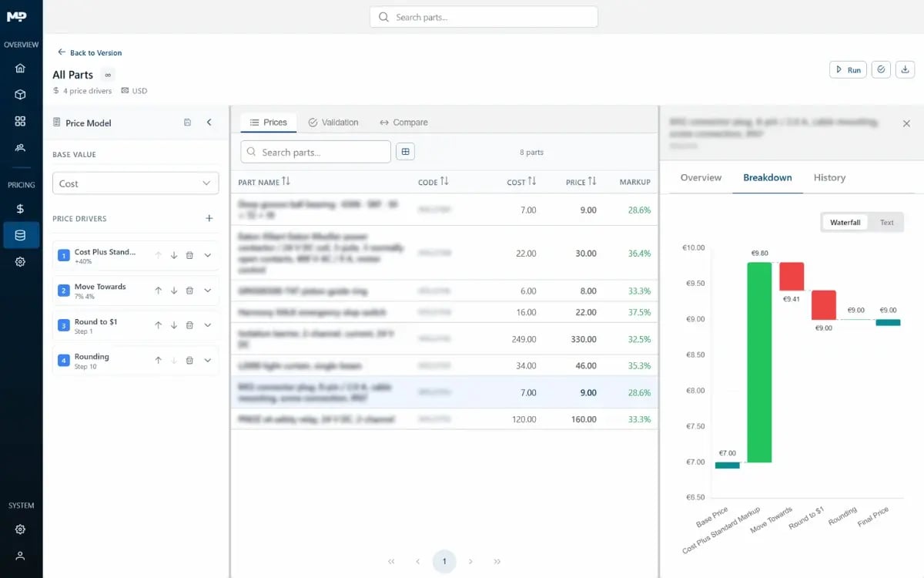Delete the Move Towards driver with trash icon
The image size is (924, 578).
[x=189, y=290]
